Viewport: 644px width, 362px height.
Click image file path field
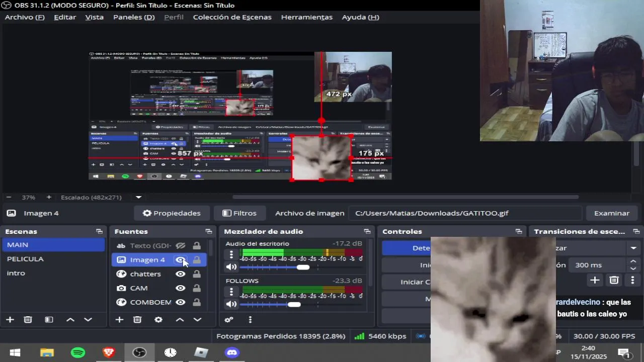[465, 213]
